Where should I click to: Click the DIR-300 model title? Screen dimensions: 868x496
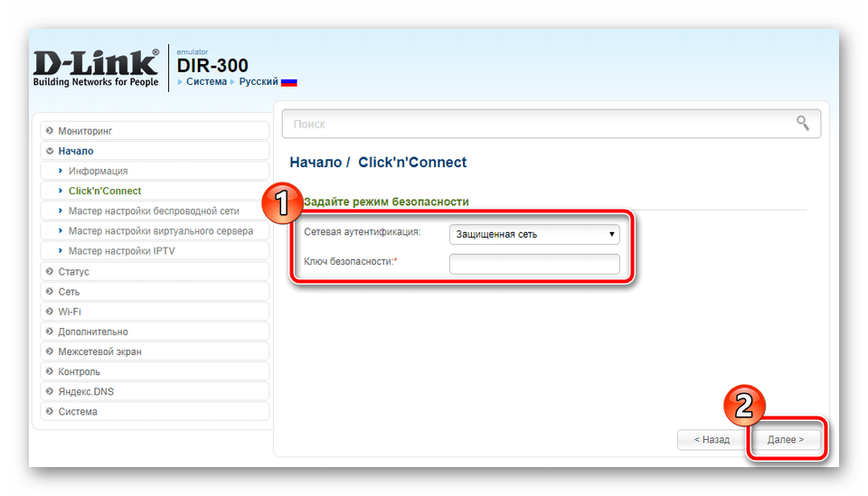point(212,65)
